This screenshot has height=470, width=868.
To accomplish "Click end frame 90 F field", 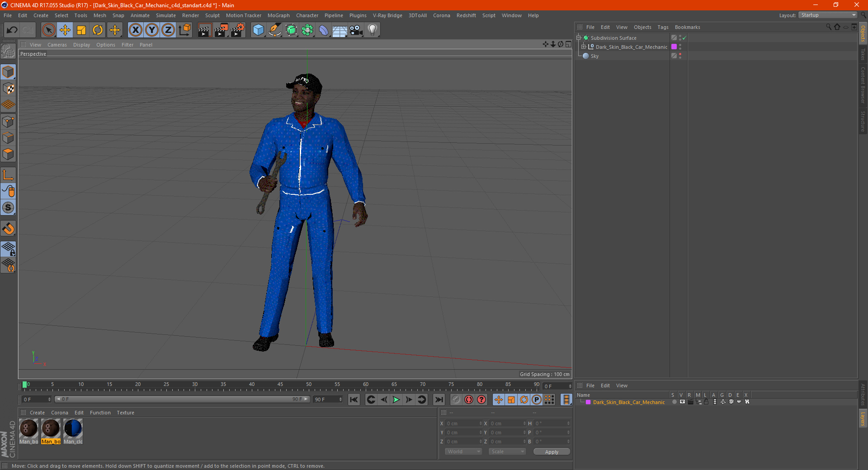I will [328, 399].
